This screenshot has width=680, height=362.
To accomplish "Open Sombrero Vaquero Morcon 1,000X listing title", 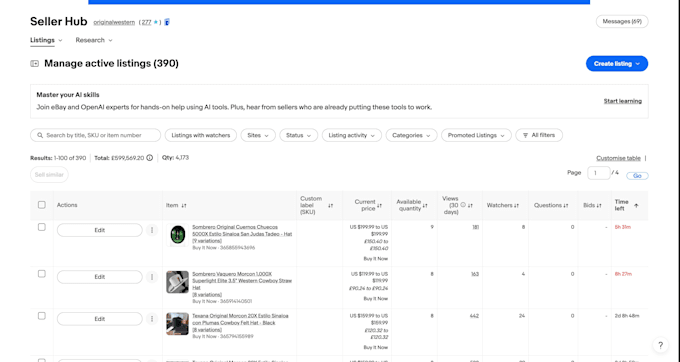I will tap(242, 280).
